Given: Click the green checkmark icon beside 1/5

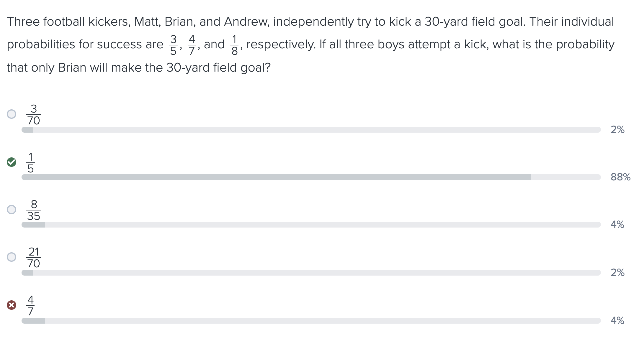Looking at the screenshot, I should 12,162.
